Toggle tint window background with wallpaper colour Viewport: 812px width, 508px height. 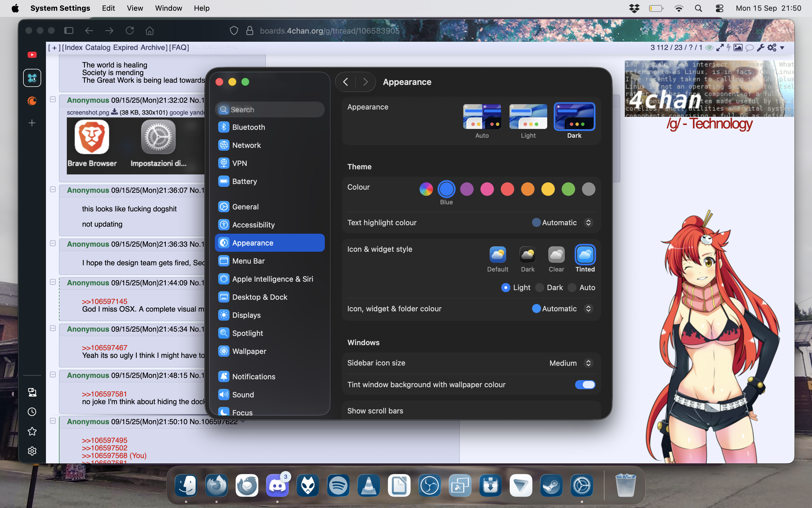tap(585, 385)
